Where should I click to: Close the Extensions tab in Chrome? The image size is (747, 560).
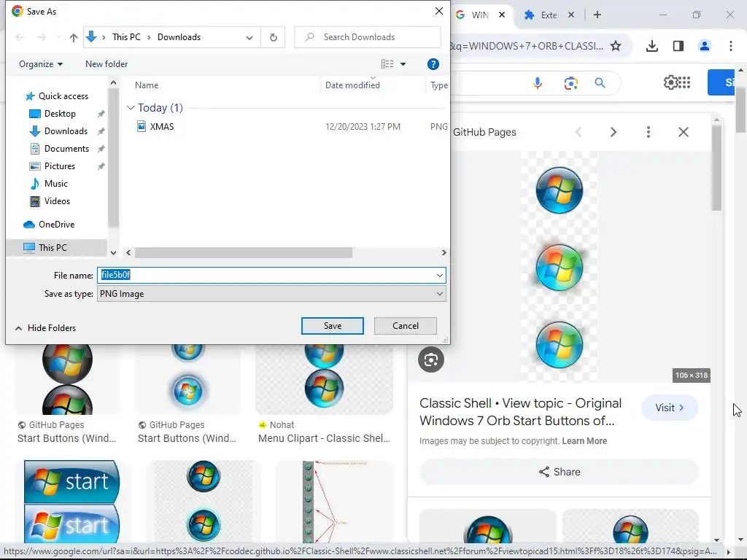[570, 15]
